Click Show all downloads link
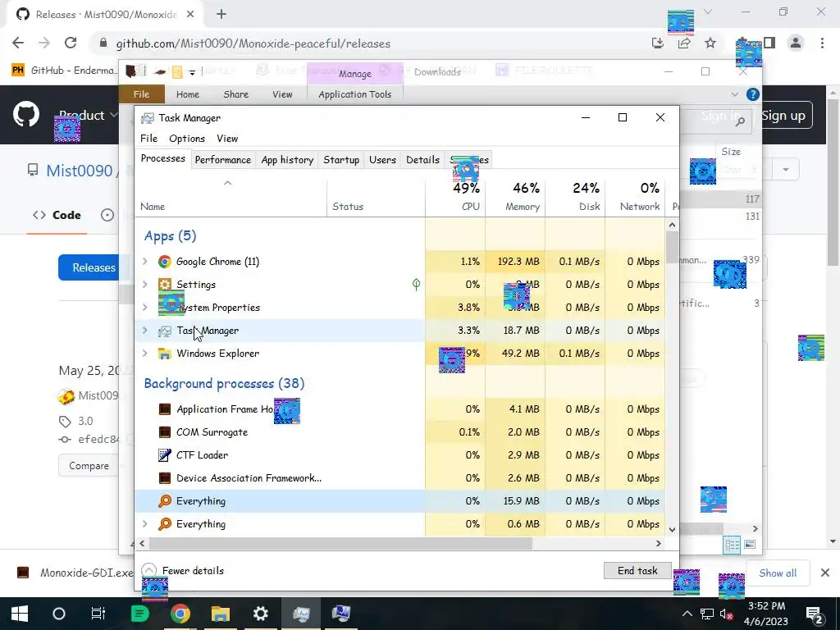The image size is (840, 630). point(778,573)
